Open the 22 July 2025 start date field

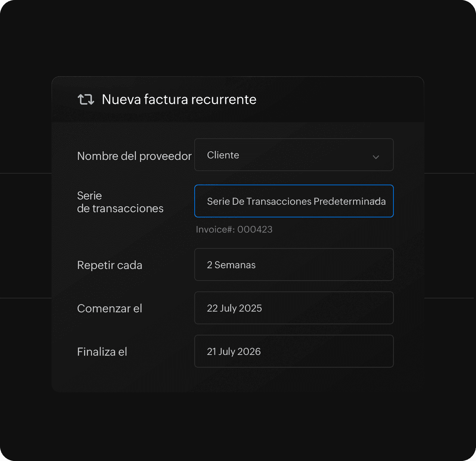coord(294,308)
